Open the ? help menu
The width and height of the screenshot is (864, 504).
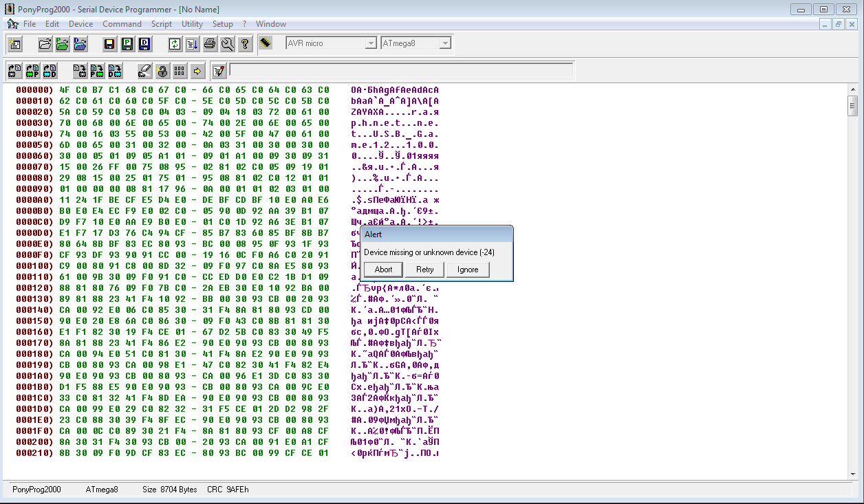tap(244, 24)
